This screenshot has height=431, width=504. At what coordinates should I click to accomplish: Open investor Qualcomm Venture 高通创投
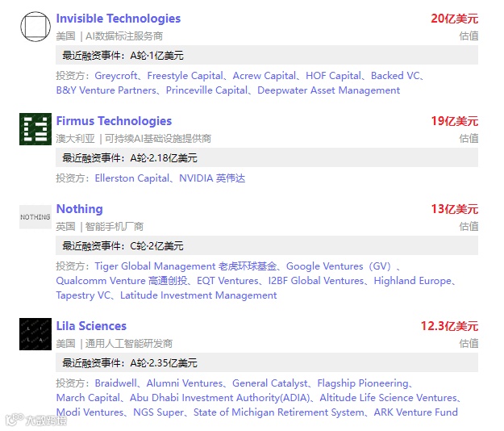(122, 281)
